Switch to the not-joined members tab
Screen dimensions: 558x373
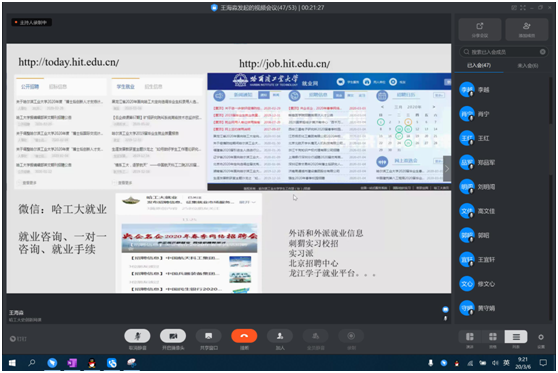[x=527, y=65]
